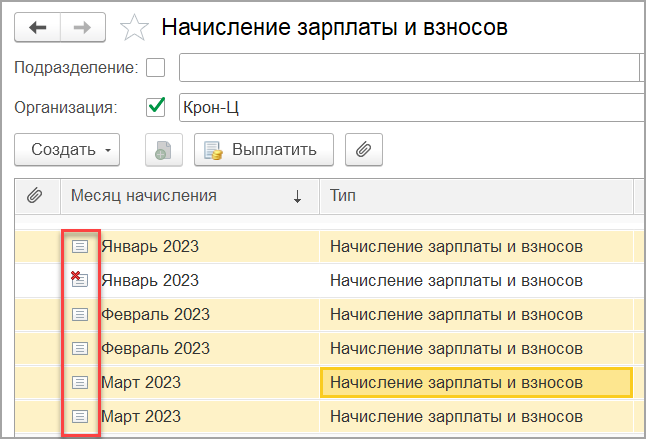This screenshot has width=646, height=439.
Task: Select the deleted Январь 2023 document icon
Action: tap(79, 279)
